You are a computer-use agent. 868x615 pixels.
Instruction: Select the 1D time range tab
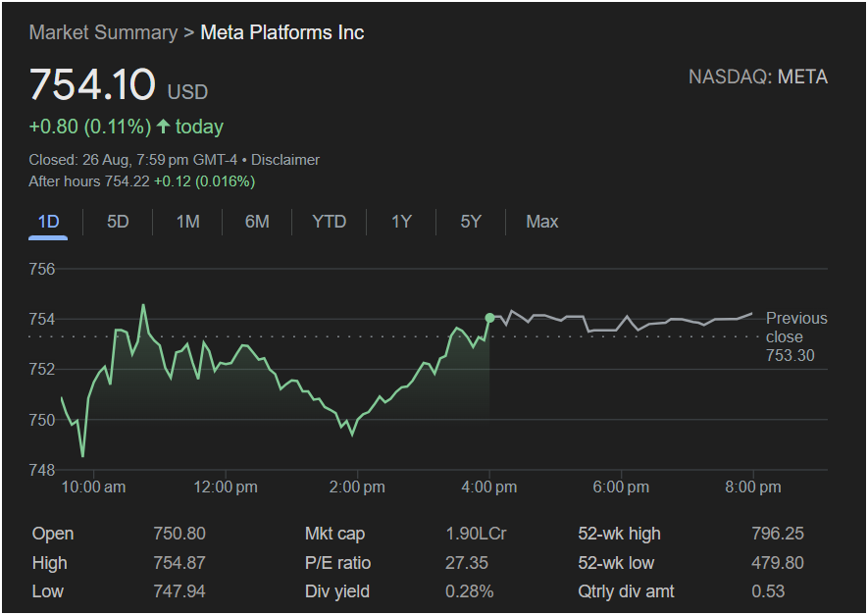click(48, 222)
